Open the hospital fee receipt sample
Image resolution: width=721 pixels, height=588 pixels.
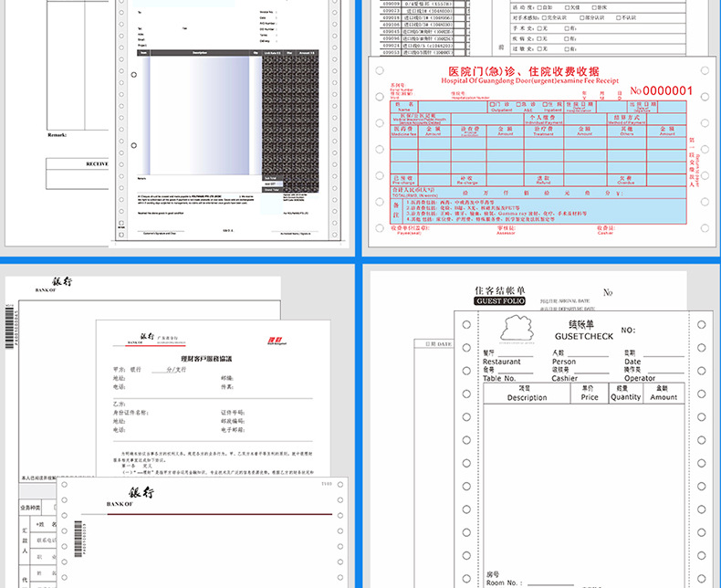pos(542,152)
